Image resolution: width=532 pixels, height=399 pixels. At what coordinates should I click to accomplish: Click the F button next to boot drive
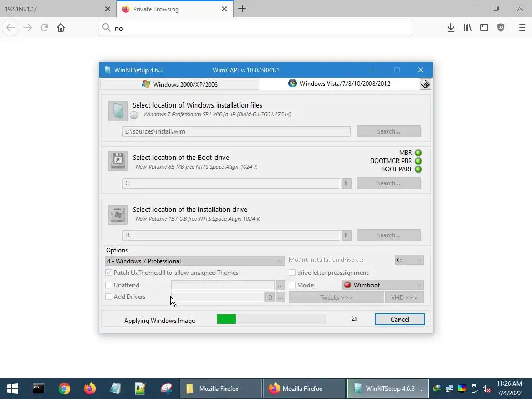tap(347, 183)
